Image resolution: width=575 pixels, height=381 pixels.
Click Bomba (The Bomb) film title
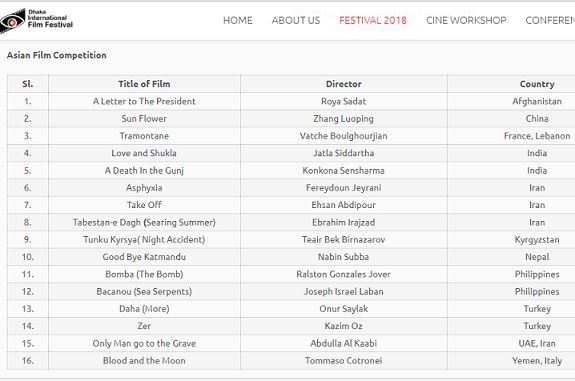click(144, 274)
